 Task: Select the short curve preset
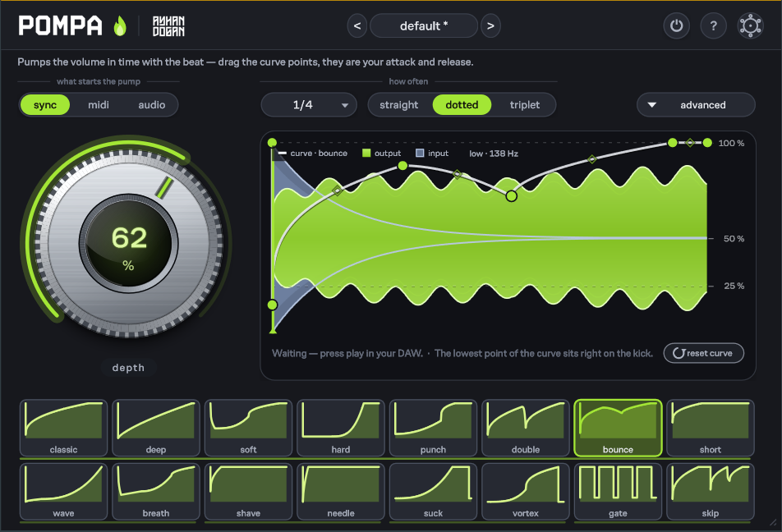pyautogui.click(x=711, y=428)
